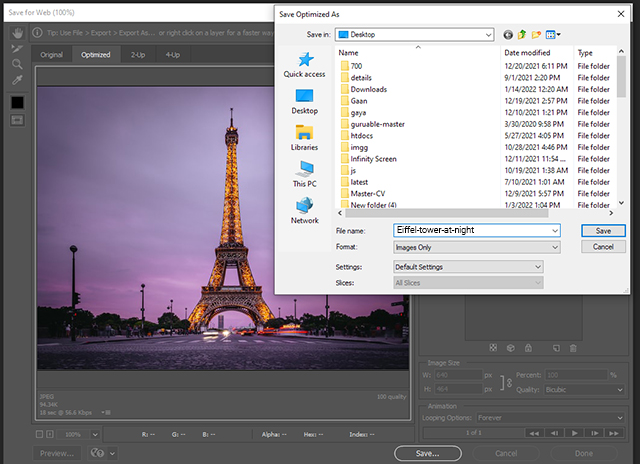Open the Format Images Only dropdown
This screenshot has height=464, width=640.
click(477, 247)
